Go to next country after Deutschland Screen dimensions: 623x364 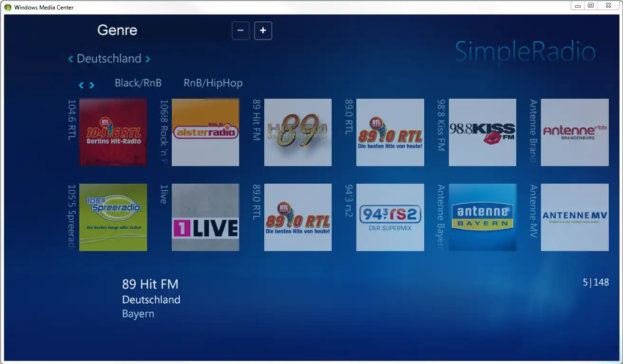click(x=148, y=59)
